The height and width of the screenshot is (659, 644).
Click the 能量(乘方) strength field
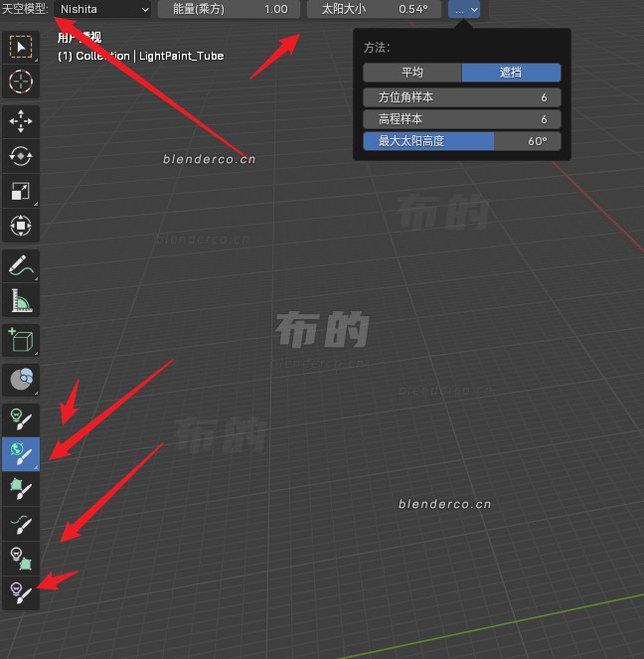[229, 9]
